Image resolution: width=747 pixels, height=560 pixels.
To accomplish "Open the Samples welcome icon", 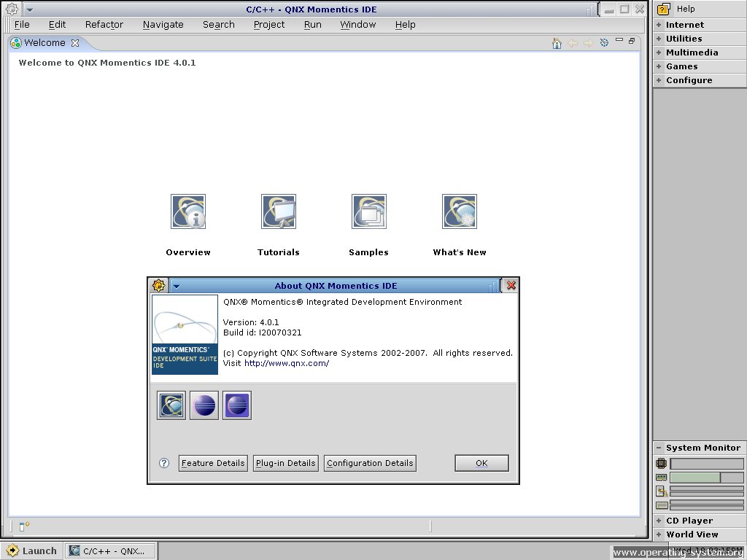I will coord(369,211).
